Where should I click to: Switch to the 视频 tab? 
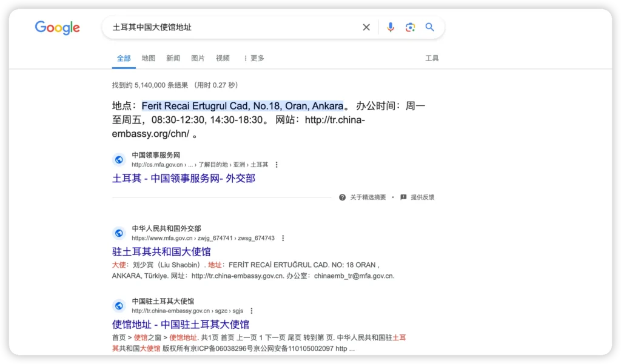(x=223, y=58)
